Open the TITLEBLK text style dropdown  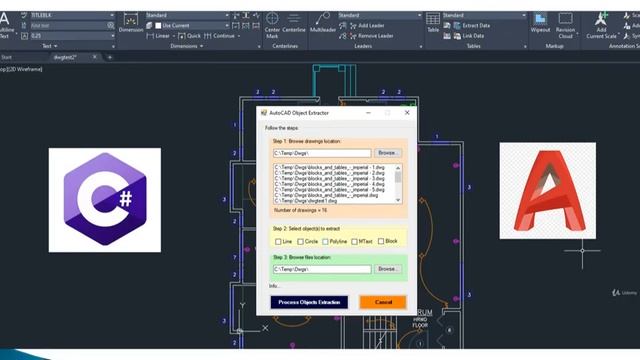pyautogui.click(x=112, y=15)
